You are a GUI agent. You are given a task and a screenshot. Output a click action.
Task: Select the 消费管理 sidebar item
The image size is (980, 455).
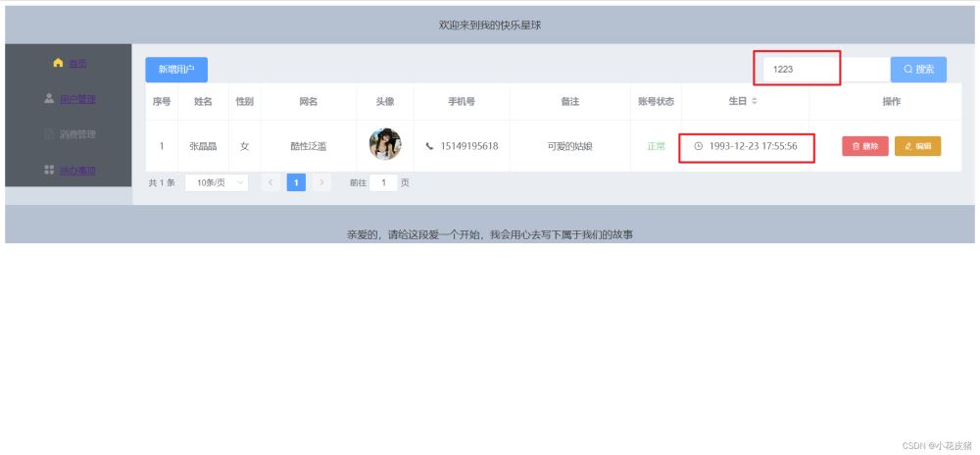pyautogui.click(x=77, y=134)
